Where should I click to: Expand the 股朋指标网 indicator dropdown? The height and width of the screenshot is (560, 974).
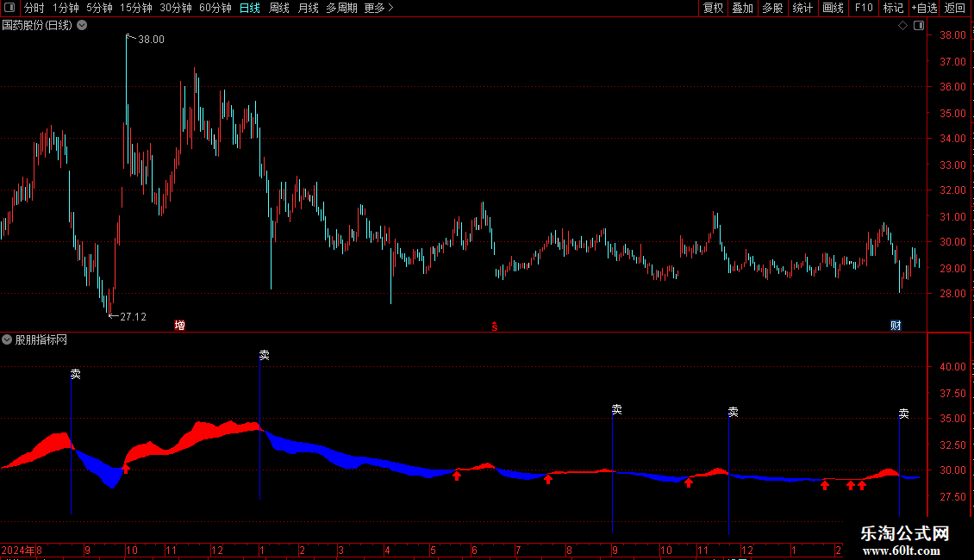coord(7,339)
